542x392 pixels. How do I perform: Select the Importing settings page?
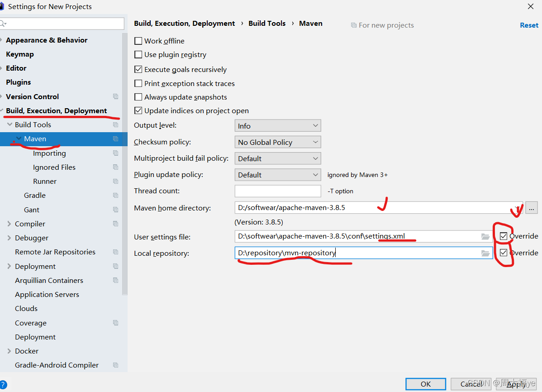(49, 153)
